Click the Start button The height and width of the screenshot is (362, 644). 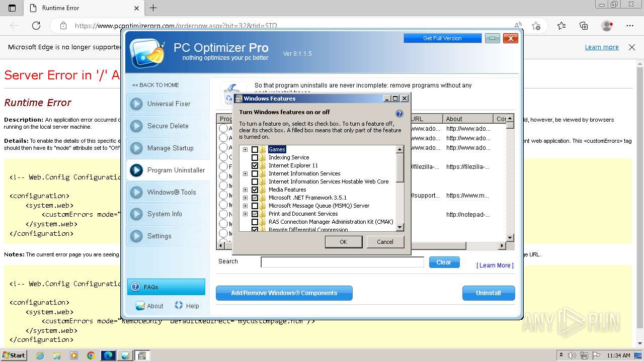[14, 355]
